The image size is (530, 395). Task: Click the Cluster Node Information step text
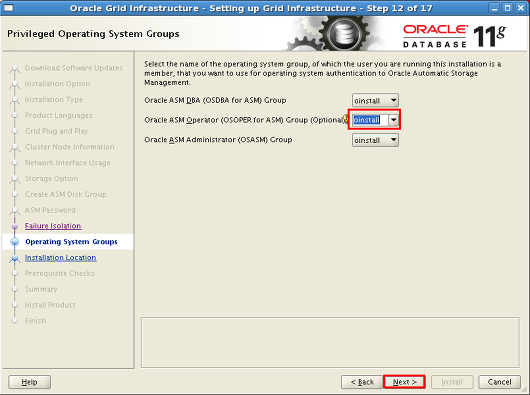pos(70,147)
